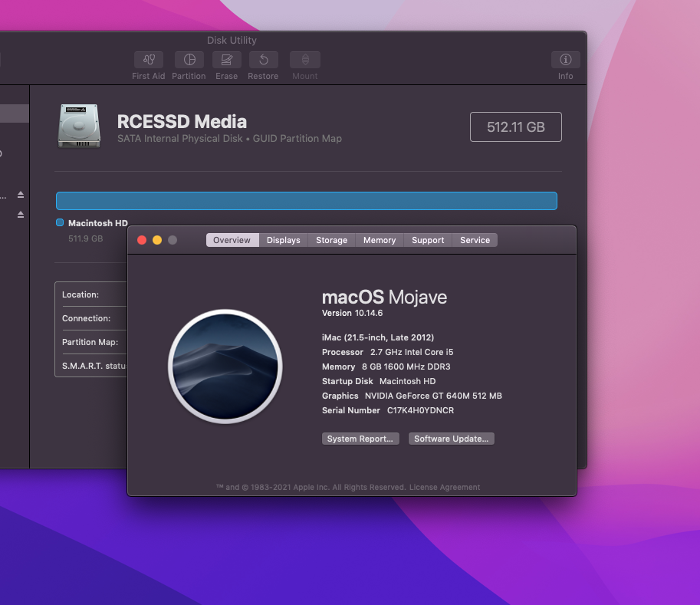Click the Location: row label
This screenshot has width=700, height=605.
[81, 294]
